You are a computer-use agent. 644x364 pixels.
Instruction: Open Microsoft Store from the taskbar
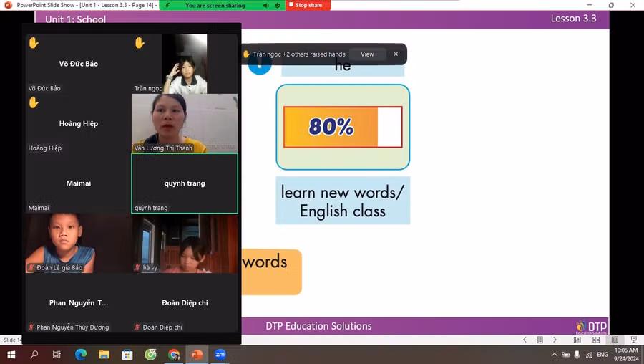[127, 355]
